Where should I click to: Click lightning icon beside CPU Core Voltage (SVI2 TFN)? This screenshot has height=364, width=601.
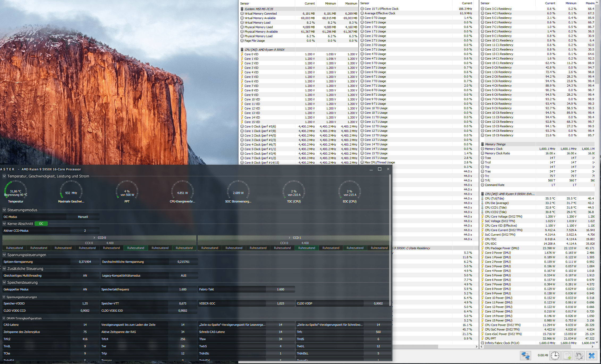coord(483,217)
